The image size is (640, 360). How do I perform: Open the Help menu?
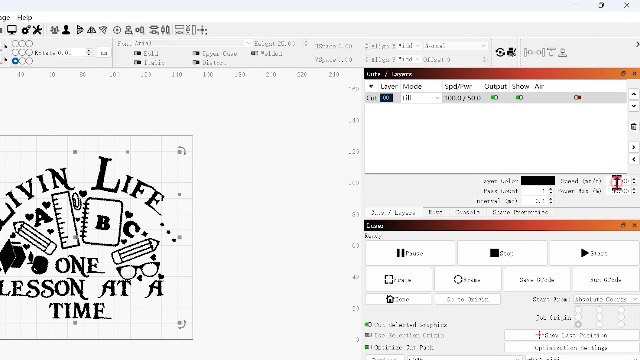[x=24, y=17]
